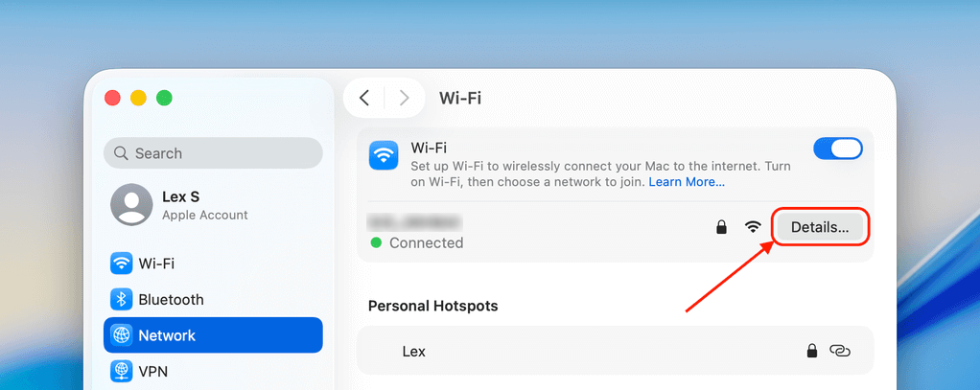Turn off the Wi-Fi toggle switch
Screen dimensions: 980x390
coord(837,149)
